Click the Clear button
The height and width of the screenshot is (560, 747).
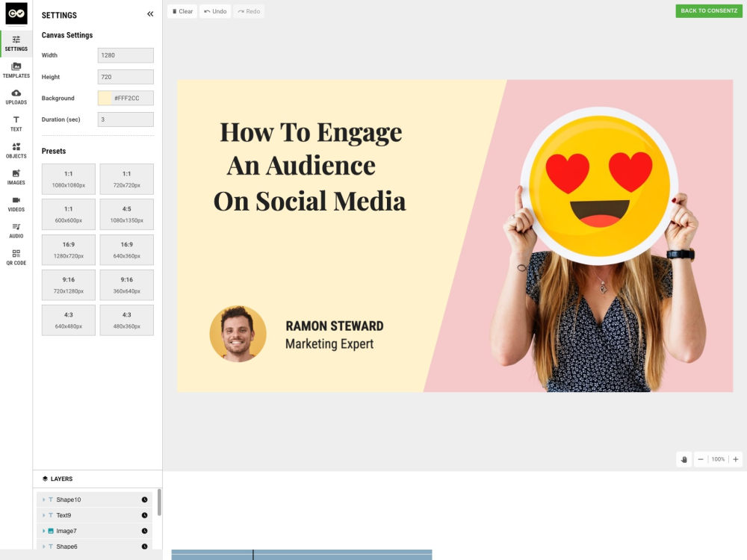[x=182, y=11]
